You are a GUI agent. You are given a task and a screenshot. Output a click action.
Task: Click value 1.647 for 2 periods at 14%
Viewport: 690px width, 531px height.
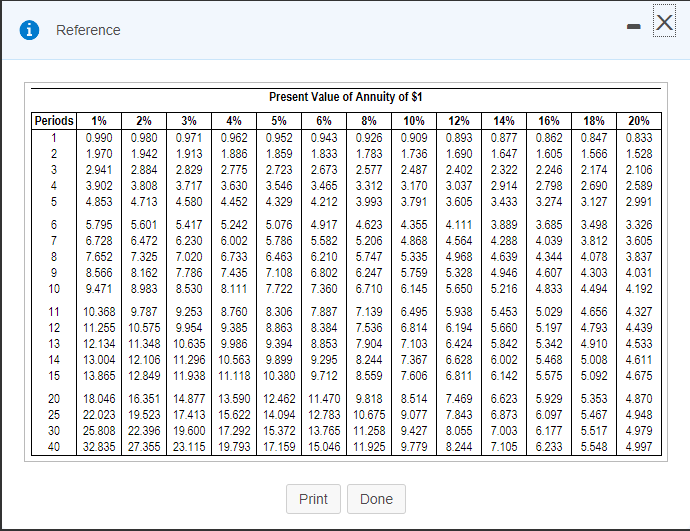tap(504, 154)
